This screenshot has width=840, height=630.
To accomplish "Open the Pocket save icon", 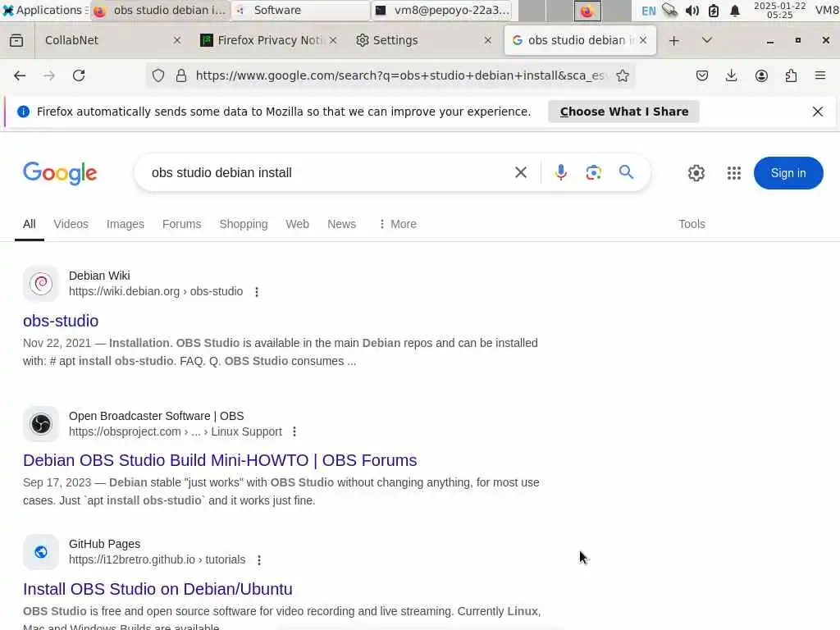I will pos(702,75).
